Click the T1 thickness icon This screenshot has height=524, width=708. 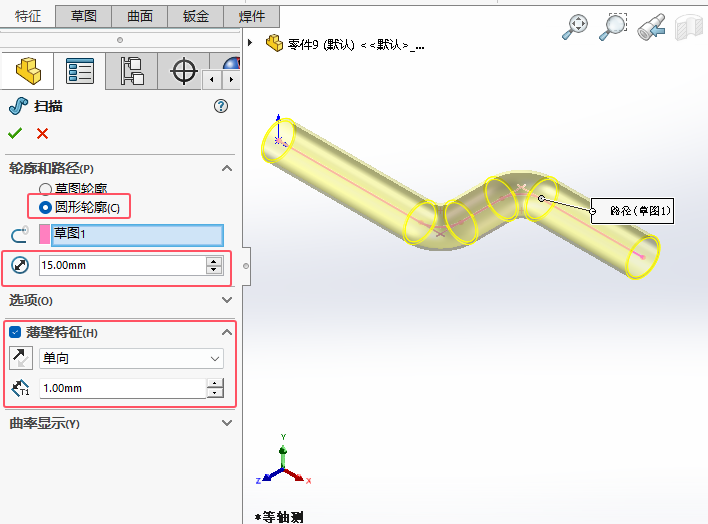(x=21, y=388)
